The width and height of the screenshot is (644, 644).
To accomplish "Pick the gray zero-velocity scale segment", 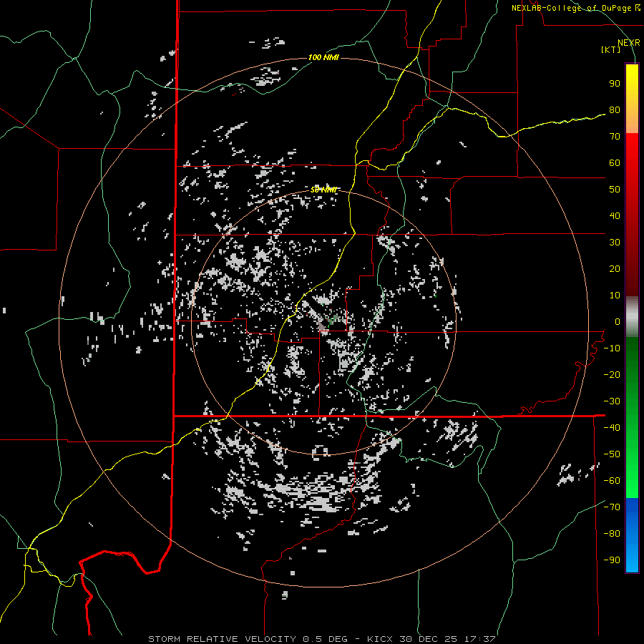I will click(632, 317).
